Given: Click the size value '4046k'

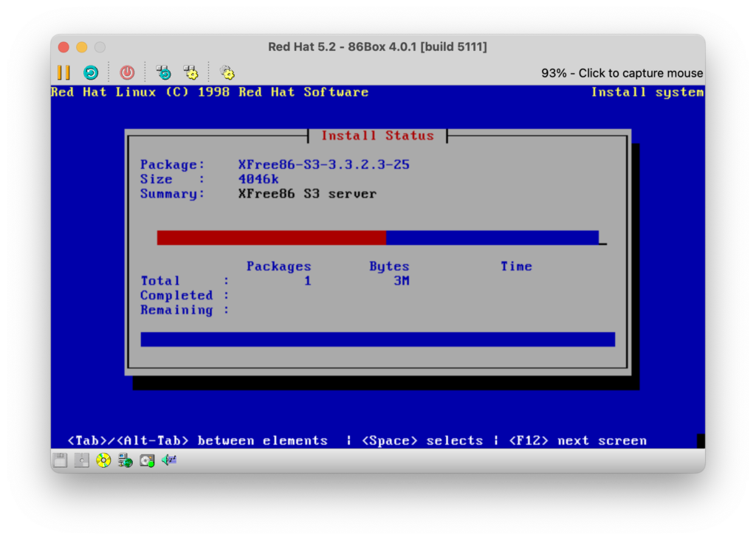Looking at the screenshot, I should [x=258, y=179].
